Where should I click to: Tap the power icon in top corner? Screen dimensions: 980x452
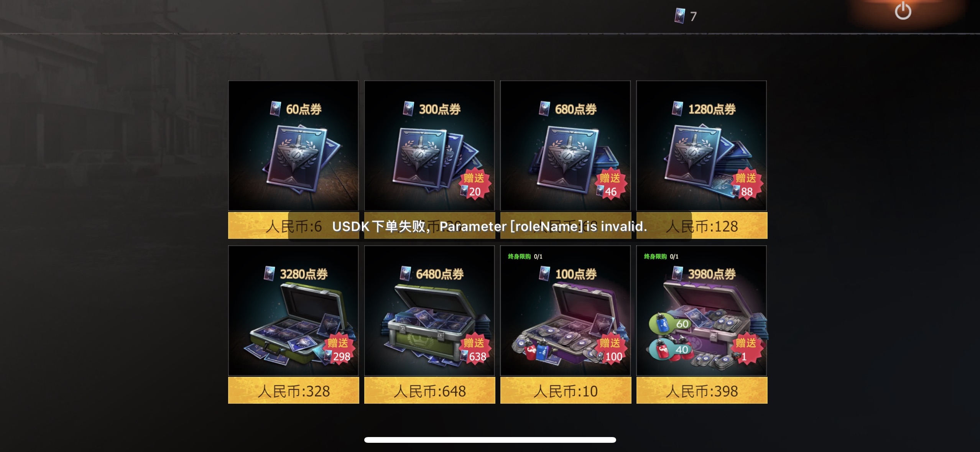903,11
